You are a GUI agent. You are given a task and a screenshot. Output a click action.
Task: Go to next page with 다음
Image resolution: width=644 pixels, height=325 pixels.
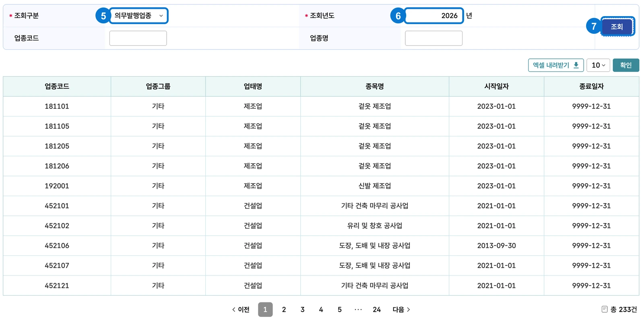(x=401, y=310)
